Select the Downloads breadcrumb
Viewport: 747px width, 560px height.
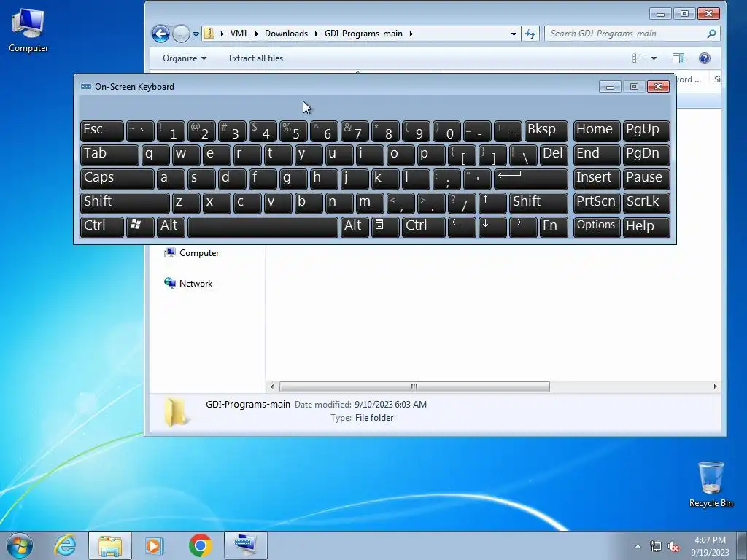(x=286, y=34)
